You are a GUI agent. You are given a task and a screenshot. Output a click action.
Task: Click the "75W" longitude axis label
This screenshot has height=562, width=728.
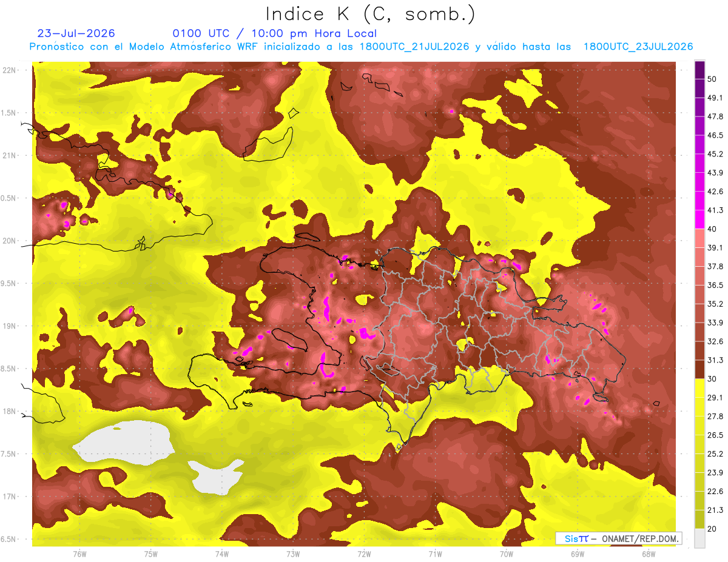[150, 554]
